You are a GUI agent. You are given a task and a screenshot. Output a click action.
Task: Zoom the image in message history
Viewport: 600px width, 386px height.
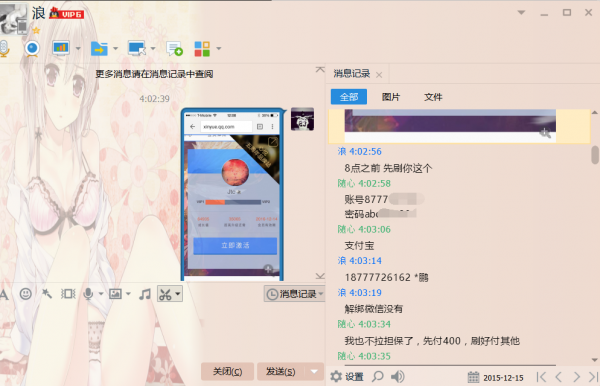click(545, 133)
